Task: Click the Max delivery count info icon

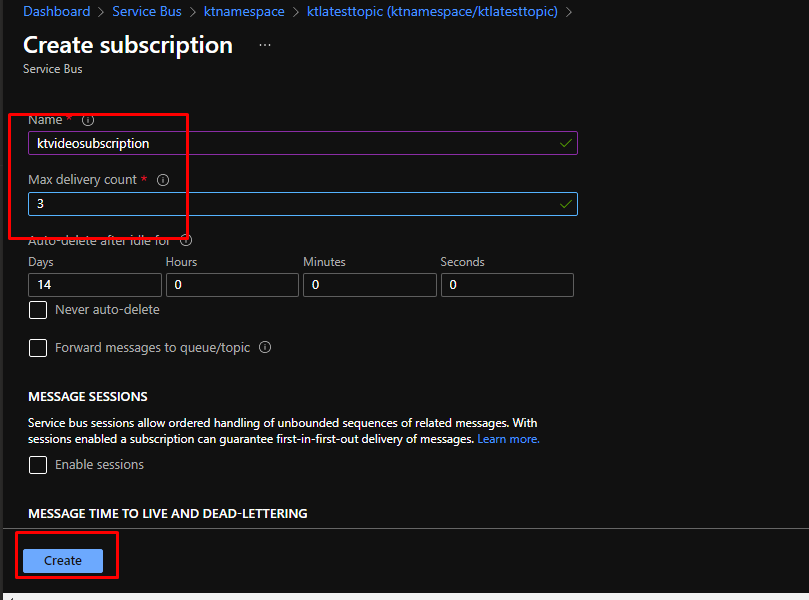Action: (x=163, y=181)
